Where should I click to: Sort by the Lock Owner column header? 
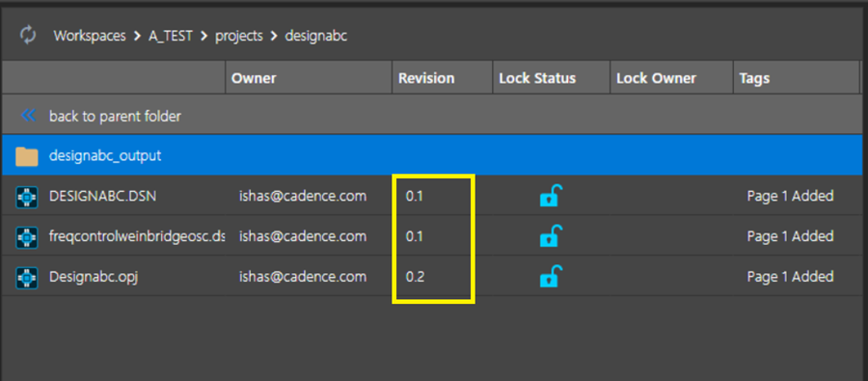pos(671,78)
